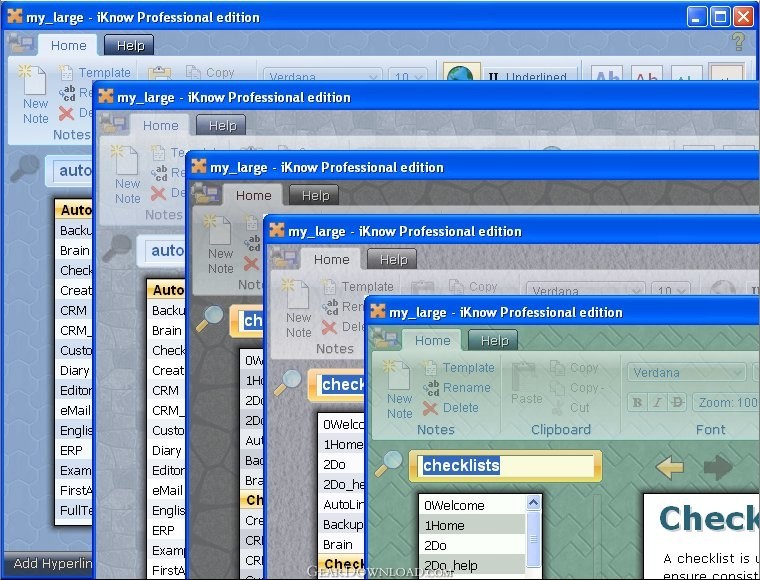This screenshot has height=580, width=760.
Task: Toggle Italic formatting in the front green window
Action: tap(657, 403)
